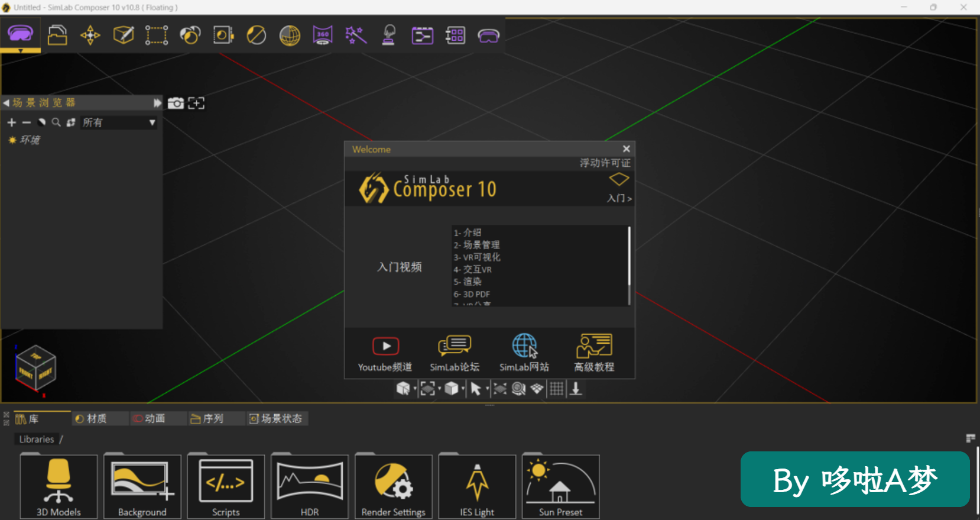Click the minus icon in scene browser
Viewport: 980px width, 520px height.
pos(27,122)
